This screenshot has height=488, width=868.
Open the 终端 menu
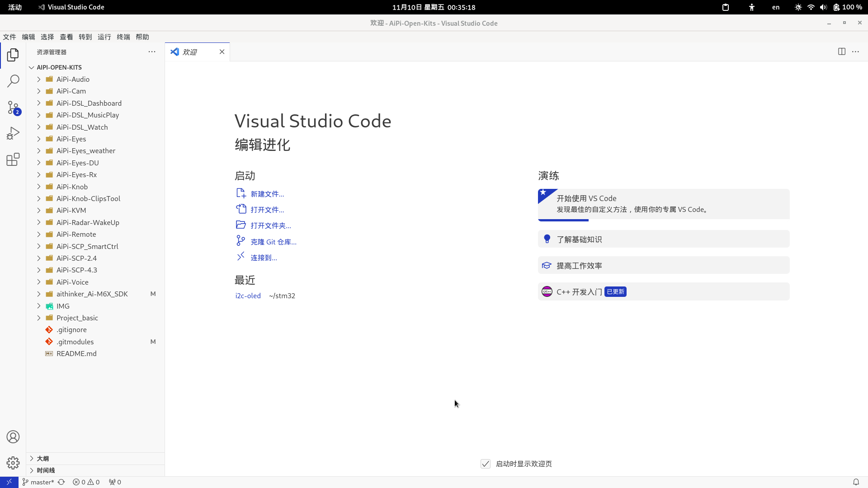click(x=123, y=37)
